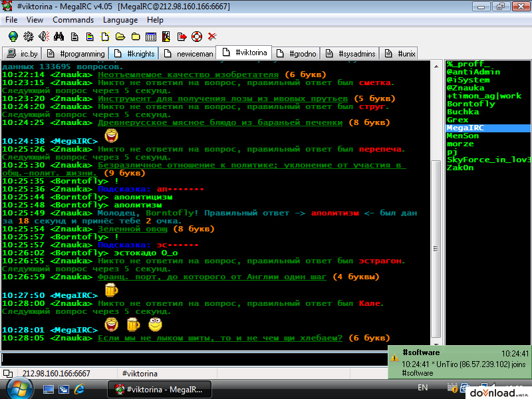Click the running-man exit door toolbar icon
This screenshot has width=532, height=399.
166,37
